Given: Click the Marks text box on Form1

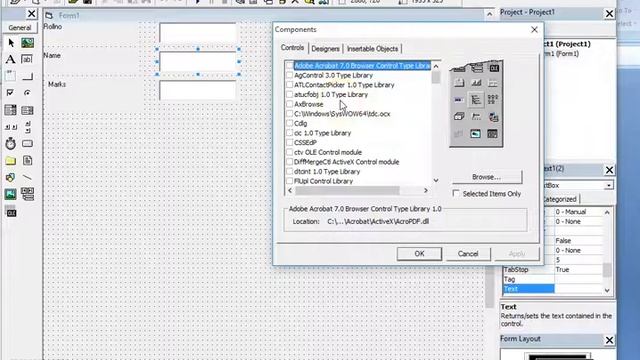Looking at the screenshot, I should coord(198,90).
